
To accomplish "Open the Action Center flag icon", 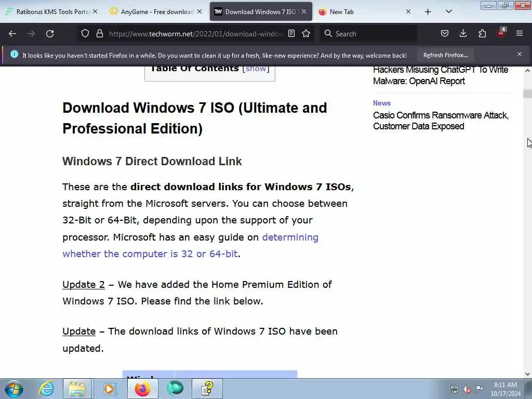I will (479, 389).
